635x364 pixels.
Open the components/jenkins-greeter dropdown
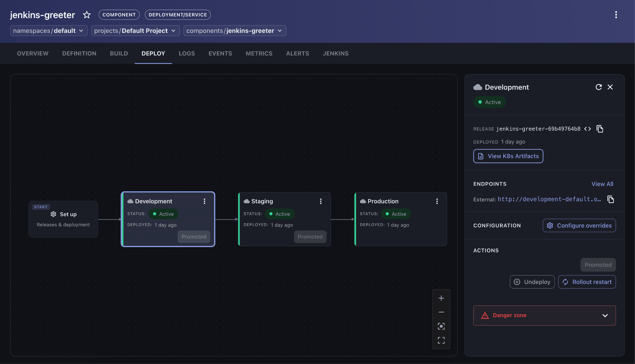pos(235,31)
